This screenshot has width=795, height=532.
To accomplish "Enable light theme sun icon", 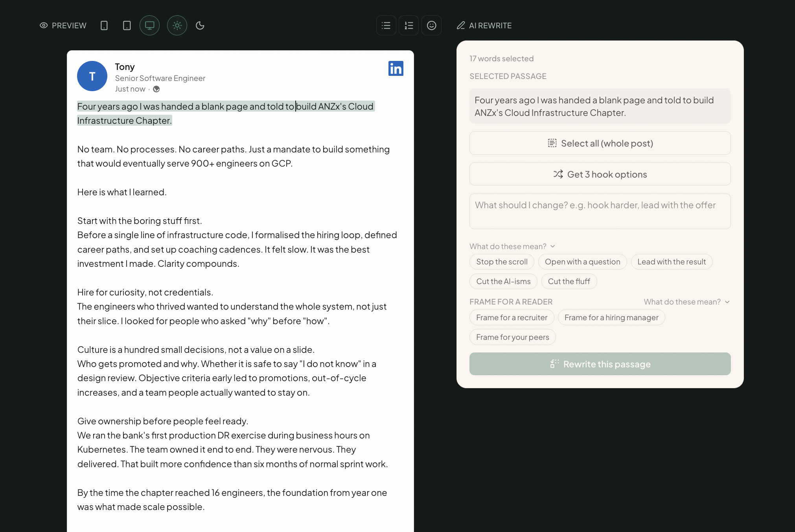I will 177,26.
